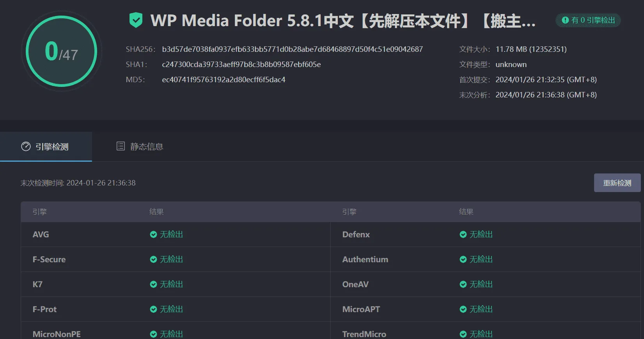Click the F-Secure engine name
The height and width of the screenshot is (339, 644).
[49, 260]
